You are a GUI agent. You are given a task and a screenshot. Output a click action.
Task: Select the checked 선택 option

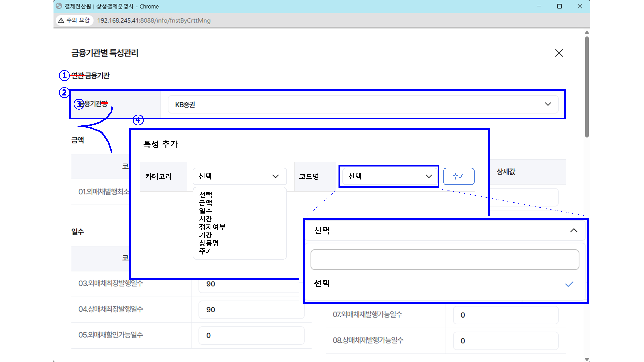[445, 284]
